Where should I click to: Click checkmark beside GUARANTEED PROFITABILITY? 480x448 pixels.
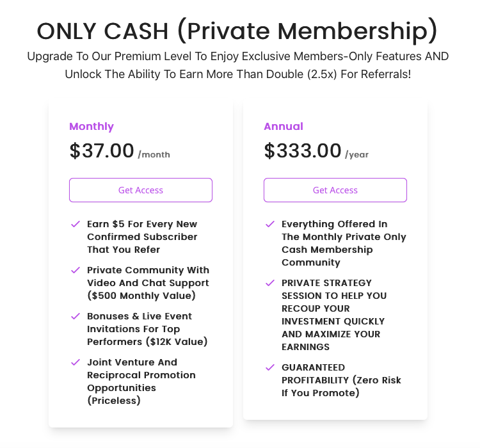coord(270,367)
